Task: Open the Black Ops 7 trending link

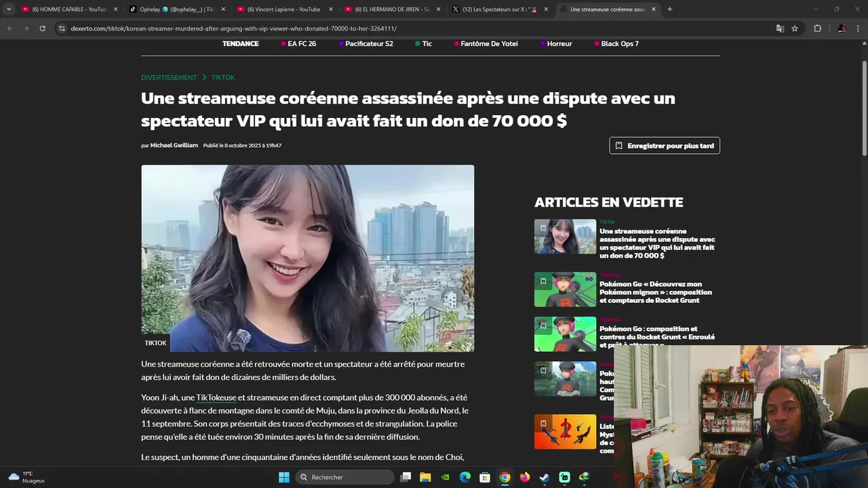Action: 617,43
